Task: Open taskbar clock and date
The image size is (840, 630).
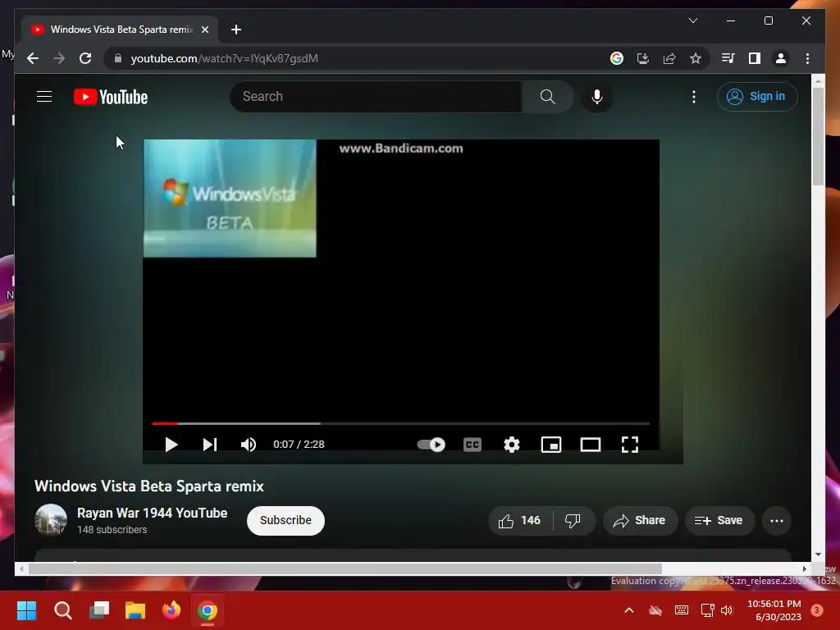Action: [x=774, y=610]
